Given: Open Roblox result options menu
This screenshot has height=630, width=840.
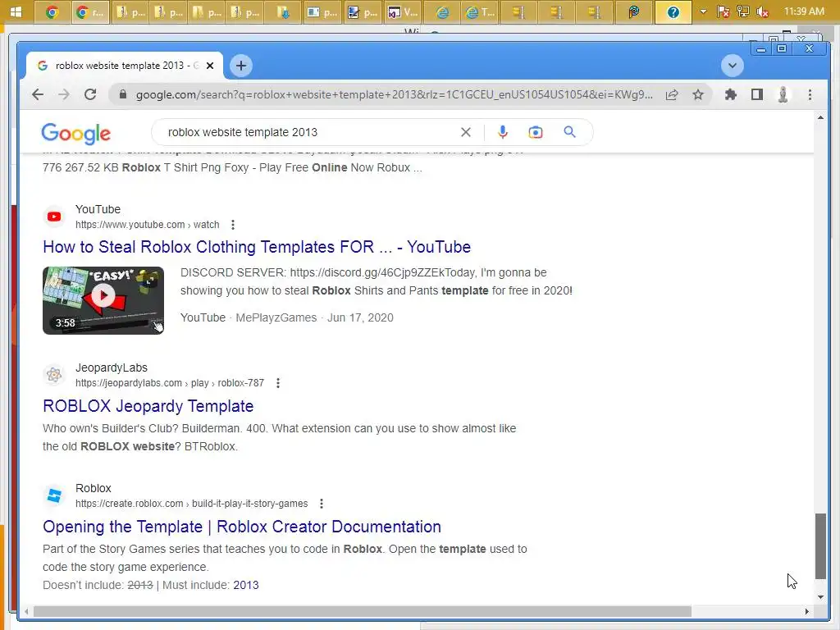Looking at the screenshot, I should tap(321, 504).
